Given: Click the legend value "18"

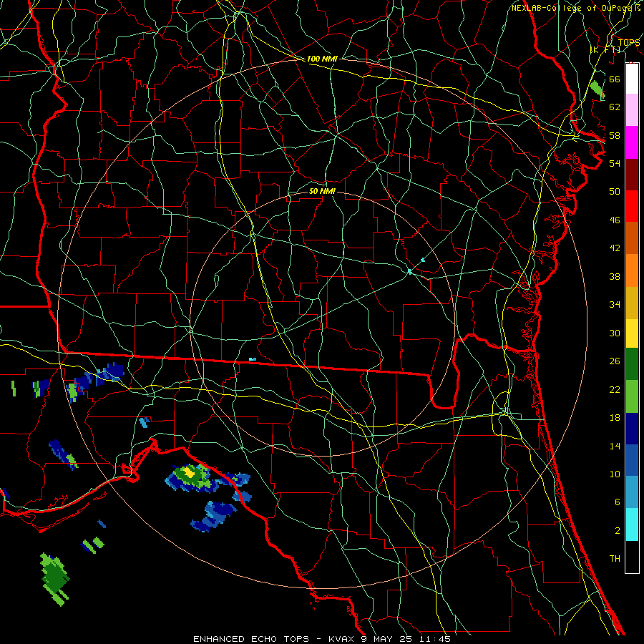Looking at the screenshot, I should (615, 418).
